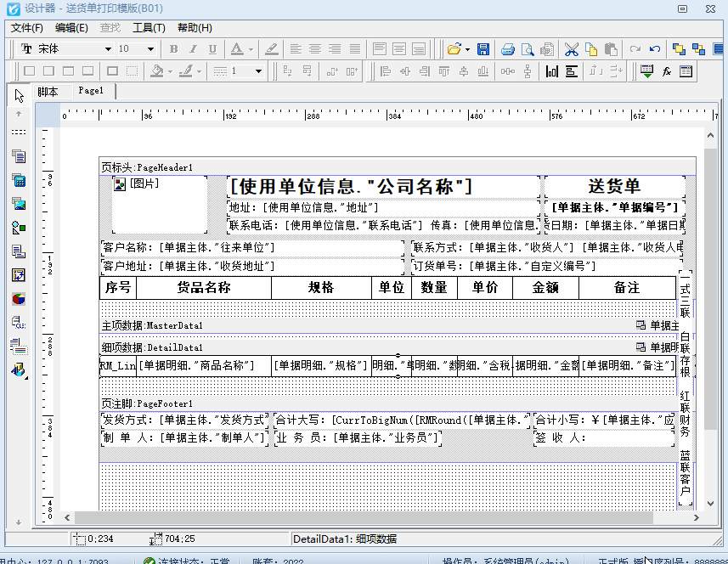Select the arrow pointer tool
The image size is (728, 564).
tap(18, 94)
